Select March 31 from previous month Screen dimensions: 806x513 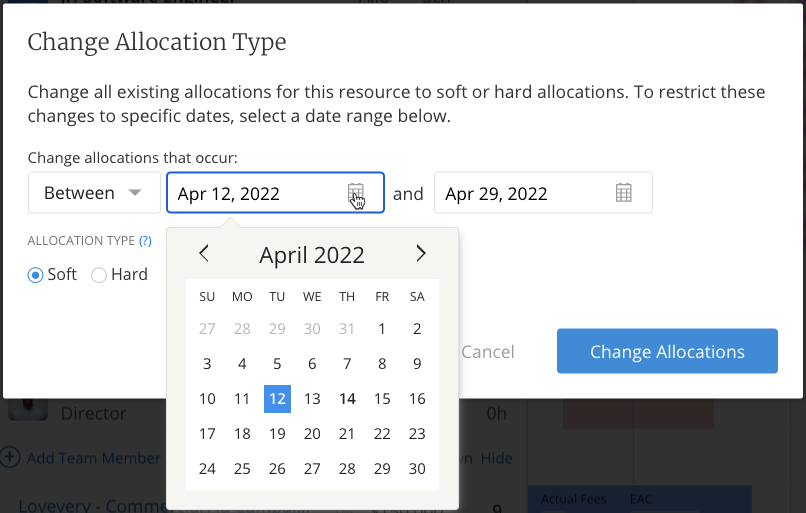point(347,329)
